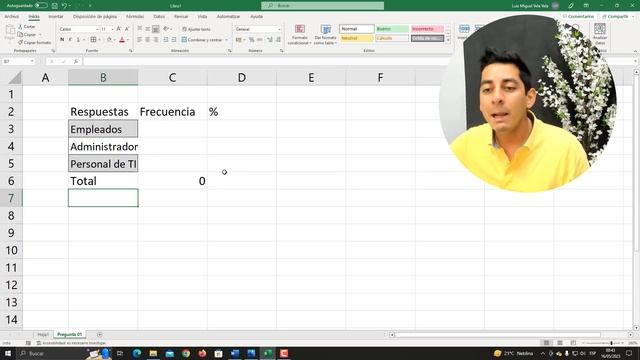
Task: Apply the green Bueno cell style
Action: pos(392,29)
